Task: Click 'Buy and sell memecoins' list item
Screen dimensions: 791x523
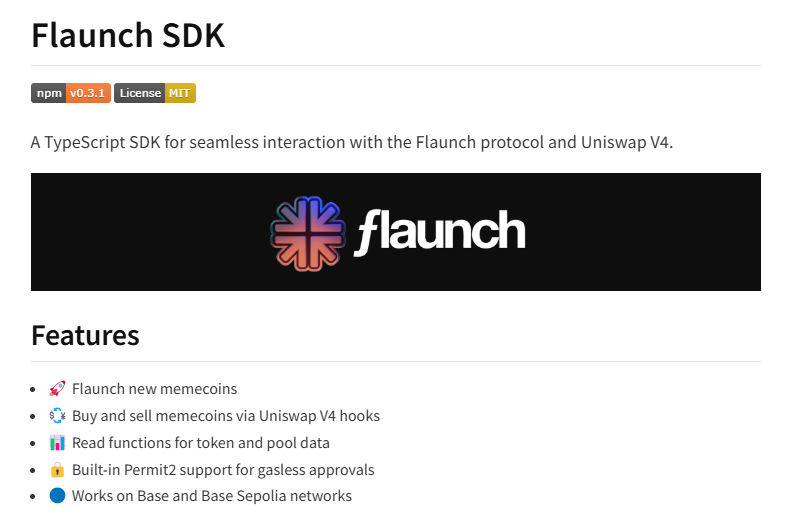Action: click(226, 416)
